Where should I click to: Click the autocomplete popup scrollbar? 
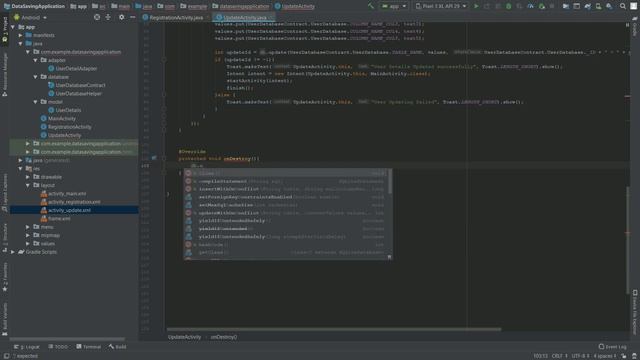coord(389,181)
